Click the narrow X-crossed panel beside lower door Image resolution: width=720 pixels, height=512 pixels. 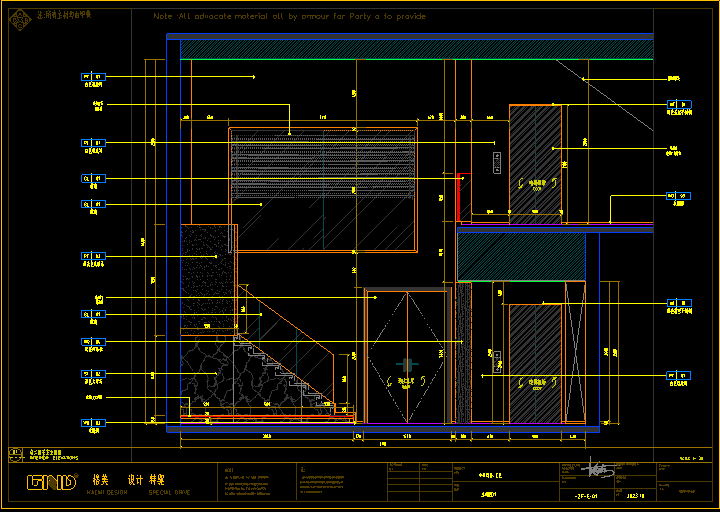(574, 350)
